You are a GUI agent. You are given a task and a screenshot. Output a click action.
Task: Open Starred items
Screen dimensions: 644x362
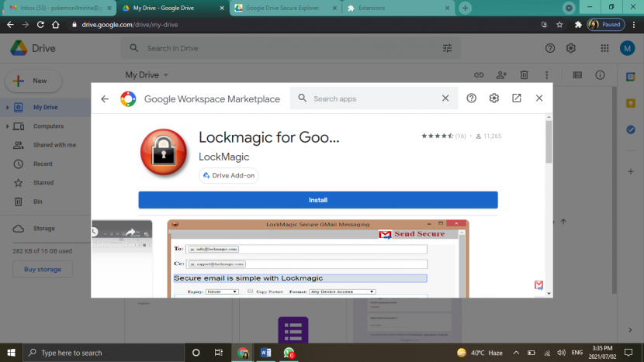tap(43, 183)
